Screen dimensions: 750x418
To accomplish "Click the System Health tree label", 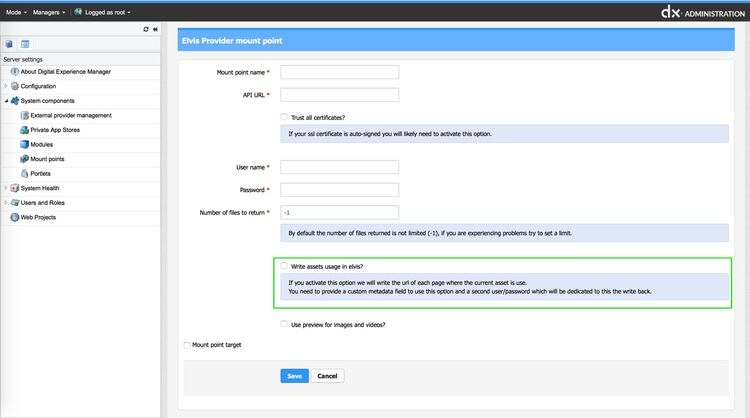I will click(x=40, y=188).
